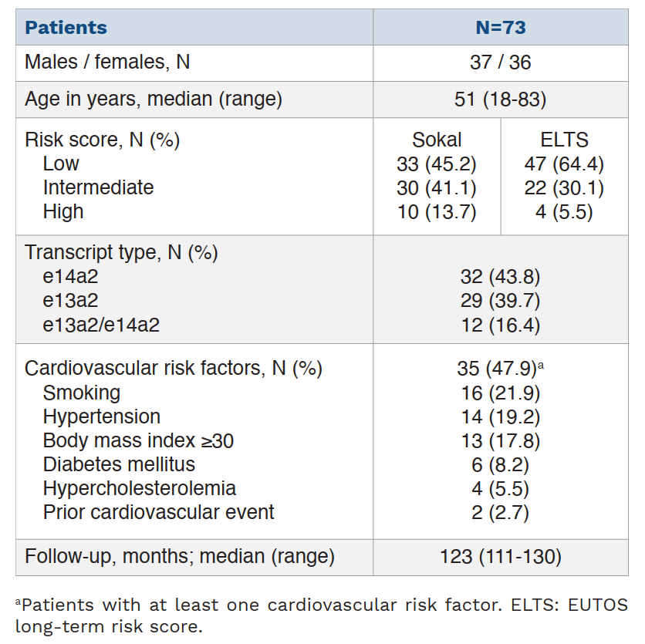Click the Intermediate risk score label
645x644 pixels.
(98, 187)
